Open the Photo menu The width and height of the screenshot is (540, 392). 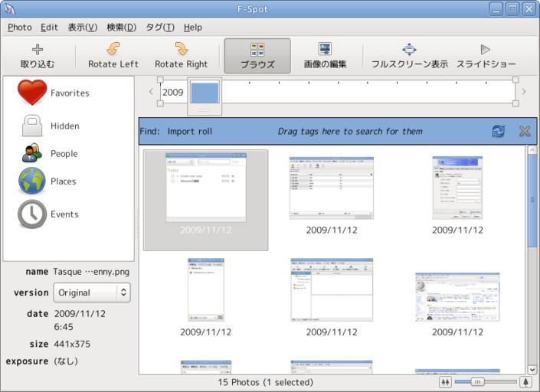pyautogui.click(x=19, y=27)
